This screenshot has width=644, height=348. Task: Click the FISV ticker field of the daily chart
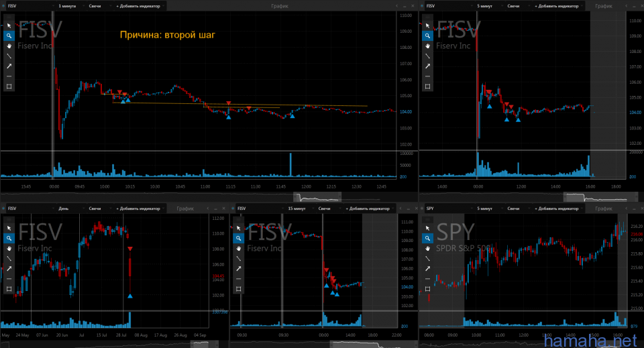pos(30,209)
